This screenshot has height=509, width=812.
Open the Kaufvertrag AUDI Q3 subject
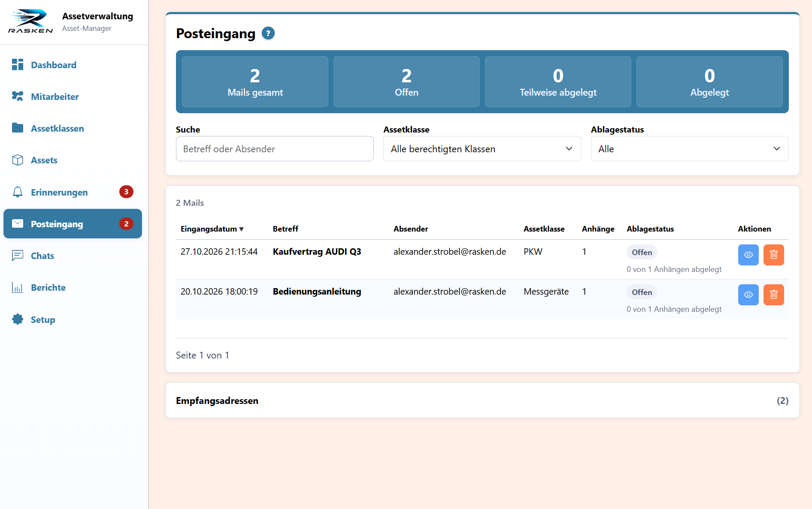[317, 252]
